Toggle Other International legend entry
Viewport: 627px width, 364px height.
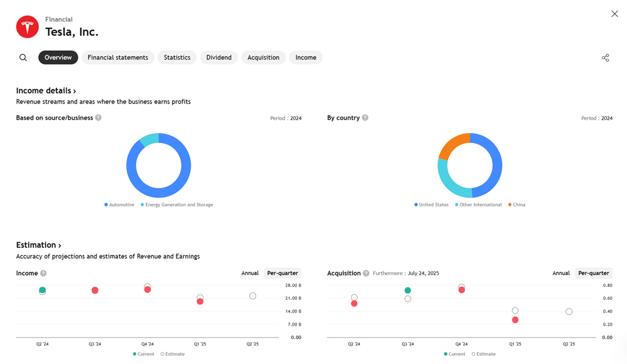[478, 205]
